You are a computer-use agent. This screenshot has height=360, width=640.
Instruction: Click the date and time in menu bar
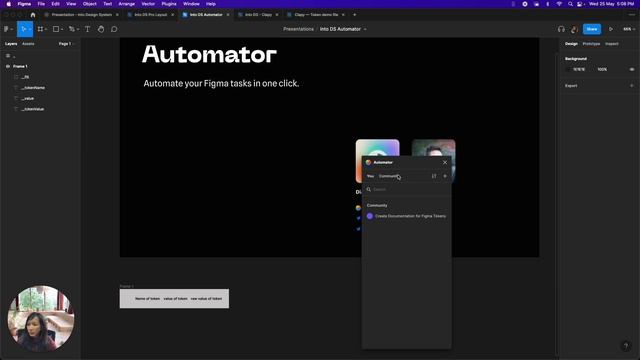(x=611, y=4)
